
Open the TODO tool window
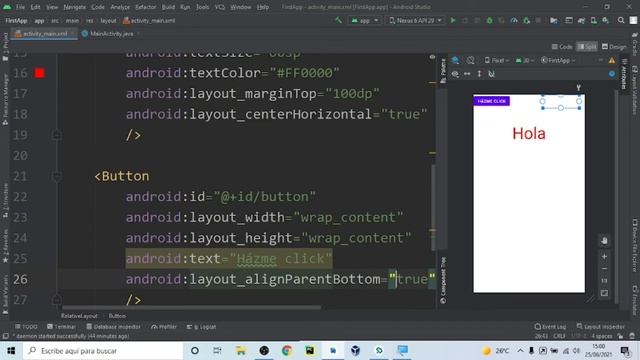tap(27, 327)
